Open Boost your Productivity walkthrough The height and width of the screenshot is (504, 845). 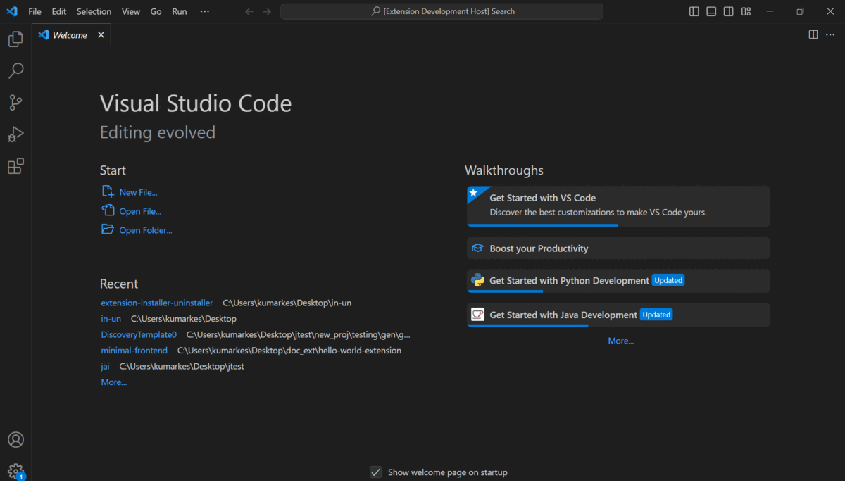618,248
